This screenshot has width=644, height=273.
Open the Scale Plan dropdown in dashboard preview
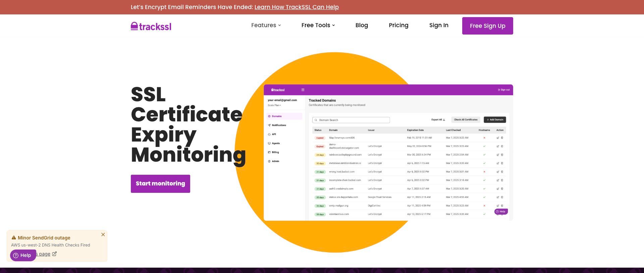(x=274, y=105)
